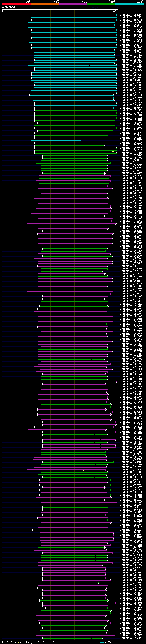Screen dimensions: 146x644
Task: Select the green ~80% color legend bar
Action: [101, 4]
